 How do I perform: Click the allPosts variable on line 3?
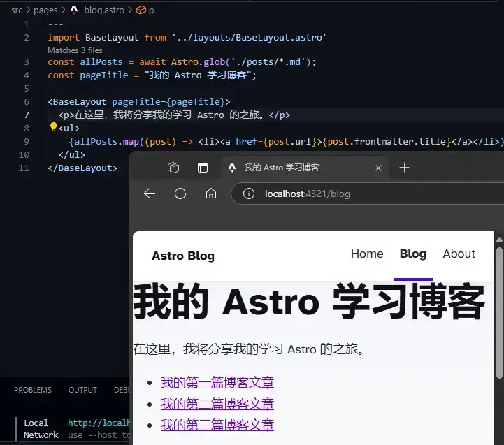[x=101, y=61]
